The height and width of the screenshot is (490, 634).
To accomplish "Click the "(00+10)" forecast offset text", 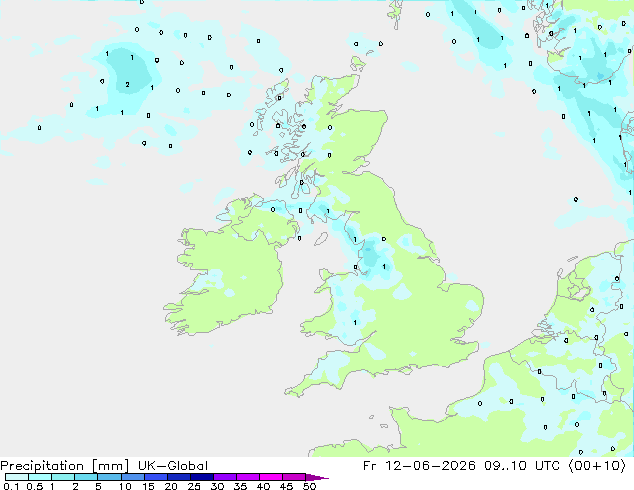I will click(x=597, y=466).
